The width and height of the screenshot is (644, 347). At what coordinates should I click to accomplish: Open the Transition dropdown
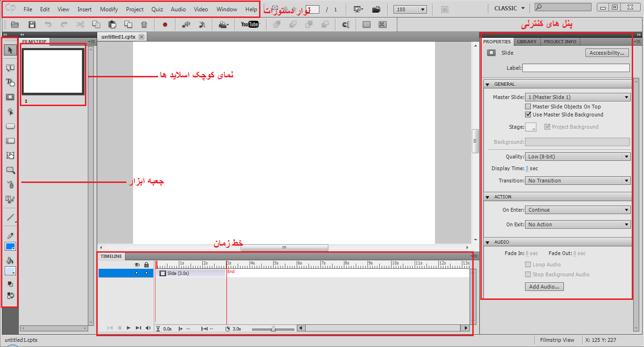(x=578, y=181)
